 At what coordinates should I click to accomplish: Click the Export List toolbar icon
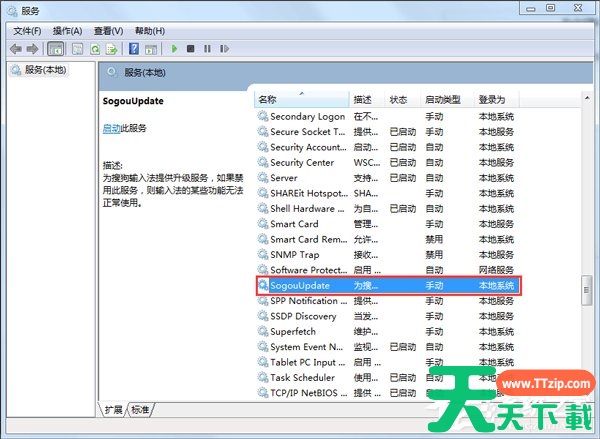point(111,49)
